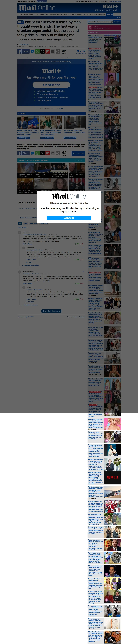Select the All comments tab
The width and height of the screenshot is (138, 644).
click(20, 223)
